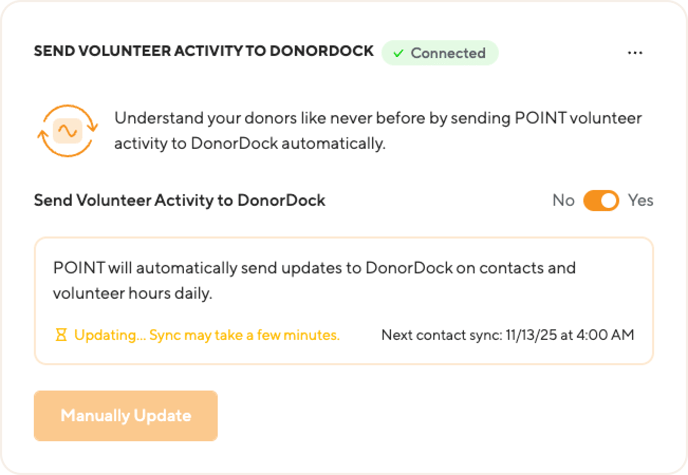Click "Sync may take a few minutes." text
Image resolution: width=688 pixels, height=475 pixels.
(245, 335)
